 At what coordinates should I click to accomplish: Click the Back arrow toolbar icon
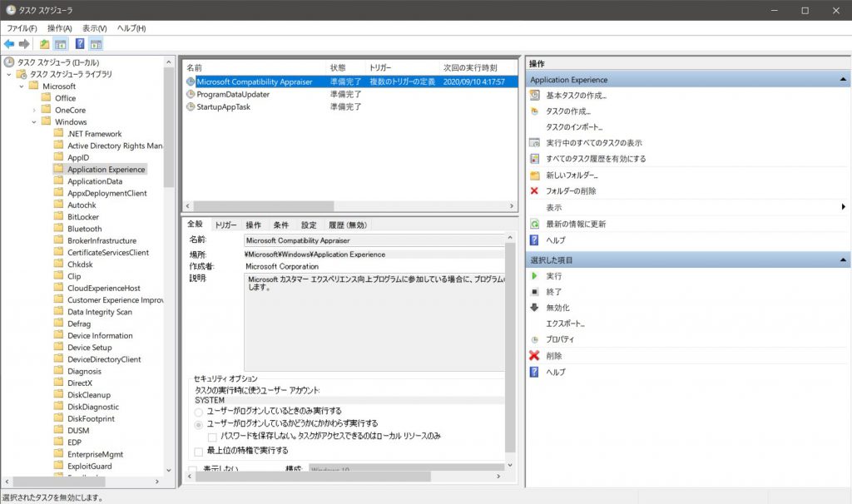(x=9, y=44)
